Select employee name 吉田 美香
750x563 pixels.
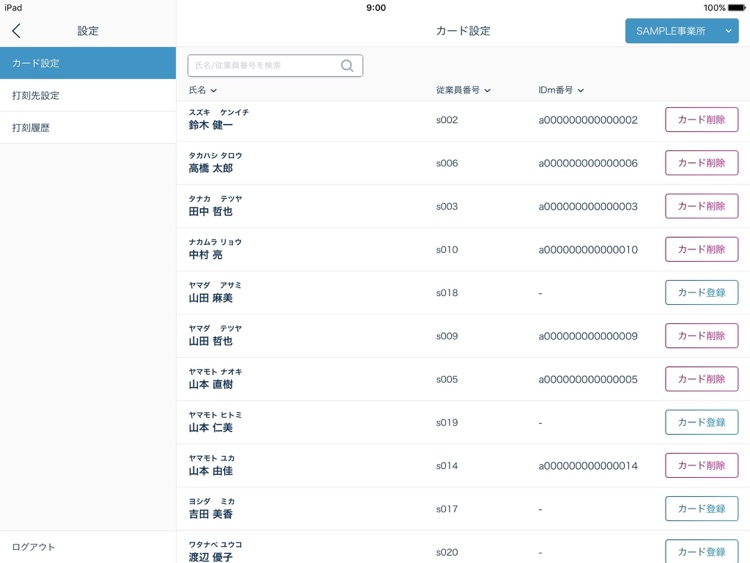click(x=210, y=514)
